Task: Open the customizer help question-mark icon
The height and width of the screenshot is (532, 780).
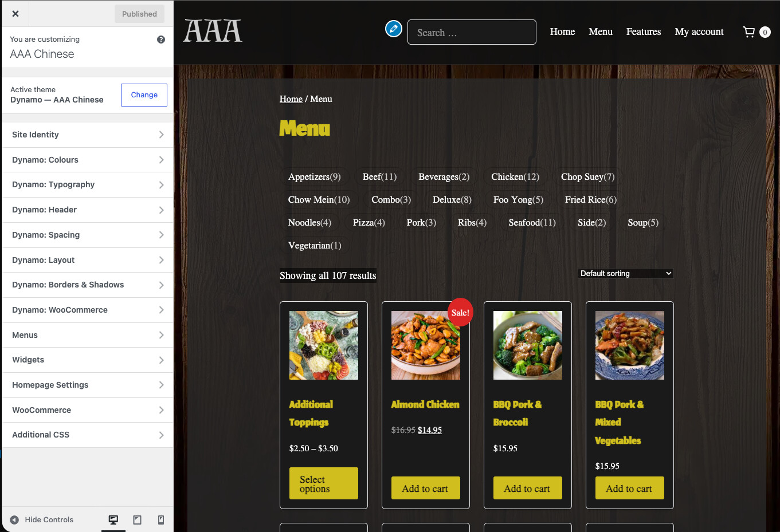Action: pos(161,40)
